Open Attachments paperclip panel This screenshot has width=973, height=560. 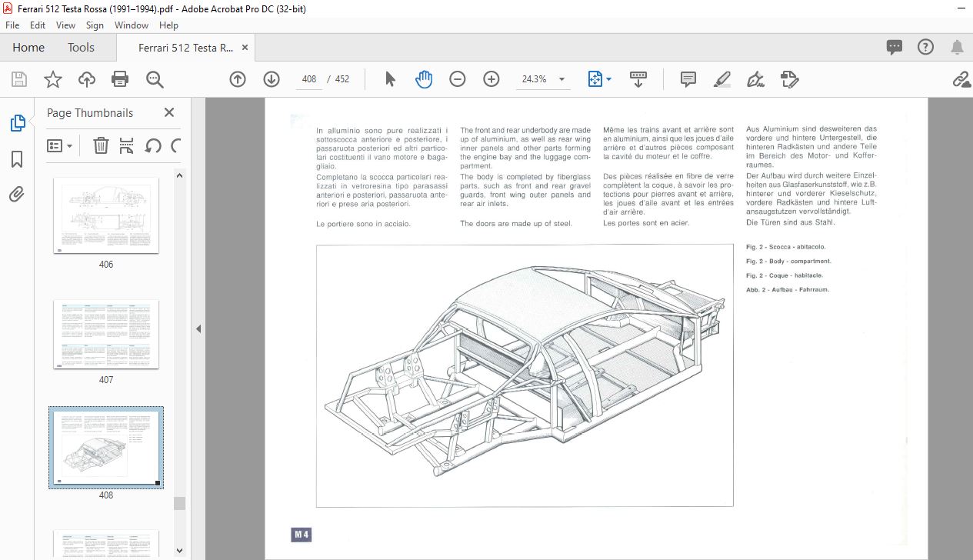pos(17,194)
